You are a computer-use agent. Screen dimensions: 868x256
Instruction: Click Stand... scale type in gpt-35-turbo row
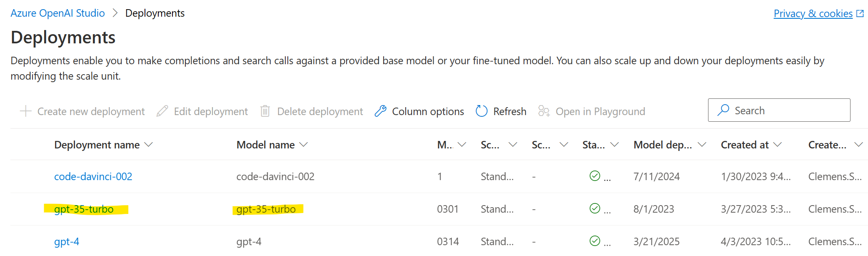[497, 209]
